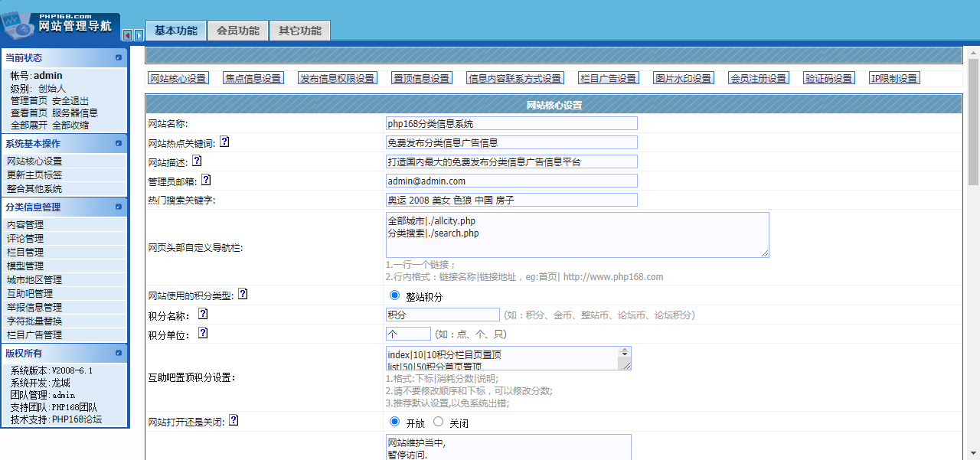Screen dimensions: 980x460
Task: Click the 网页头部自定义导航栏 textarea
Action: pyautogui.click(x=577, y=235)
